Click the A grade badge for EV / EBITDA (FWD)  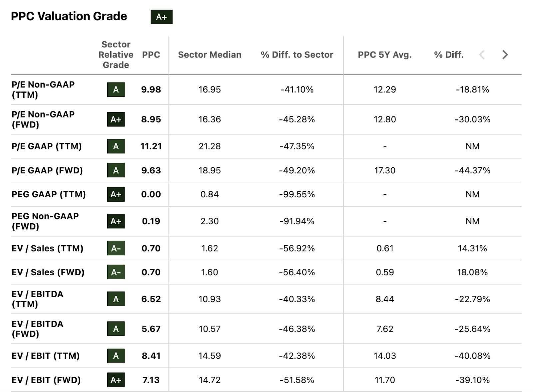[116, 329]
